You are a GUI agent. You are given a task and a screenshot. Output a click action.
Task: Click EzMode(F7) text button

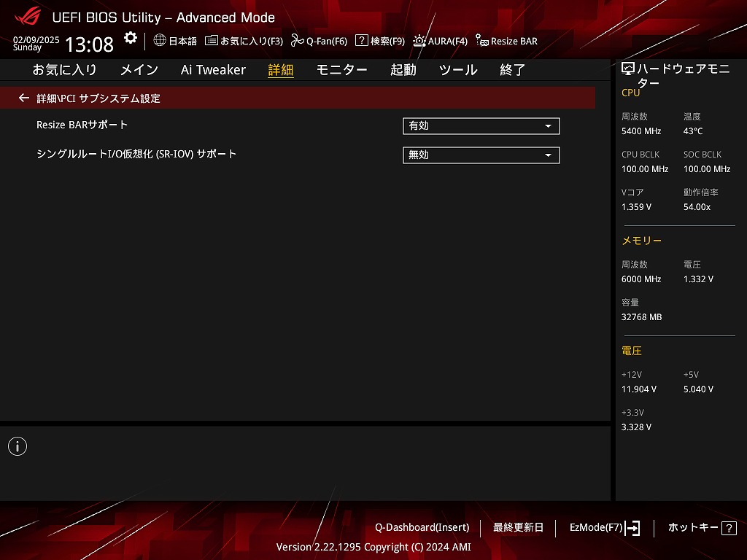[596, 528]
